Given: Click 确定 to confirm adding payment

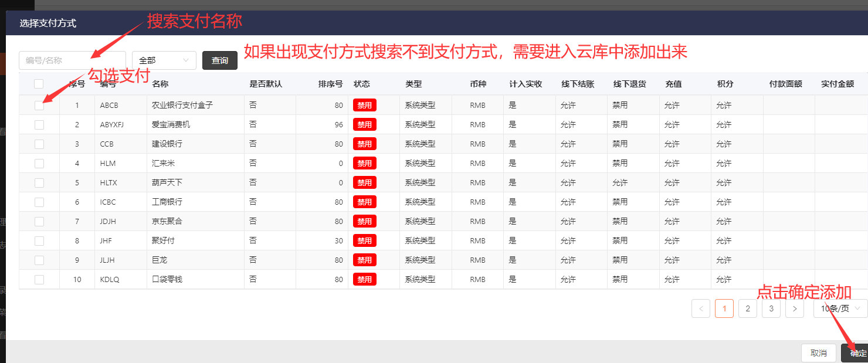Looking at the screenshot, I should pyautogui.click(x=856, y=353).
